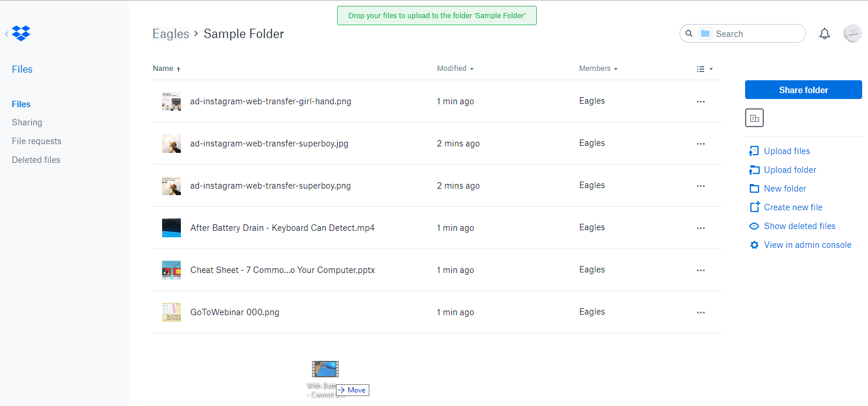Image resolution: width=868 pixels, height=406 pixels.
Task: Click the New folder icon
Action: pyautogui.click(x=754, y=189)
